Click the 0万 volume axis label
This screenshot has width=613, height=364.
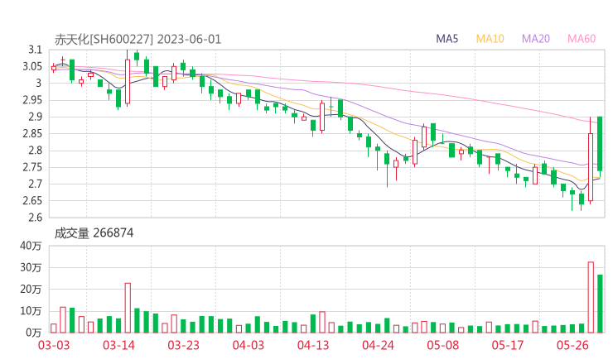(34, 333)
